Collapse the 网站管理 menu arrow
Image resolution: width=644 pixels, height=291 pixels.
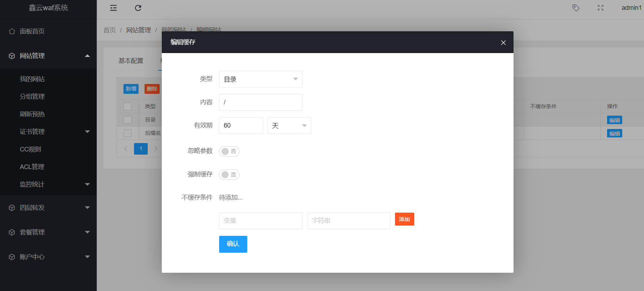[x=88, y=56]
